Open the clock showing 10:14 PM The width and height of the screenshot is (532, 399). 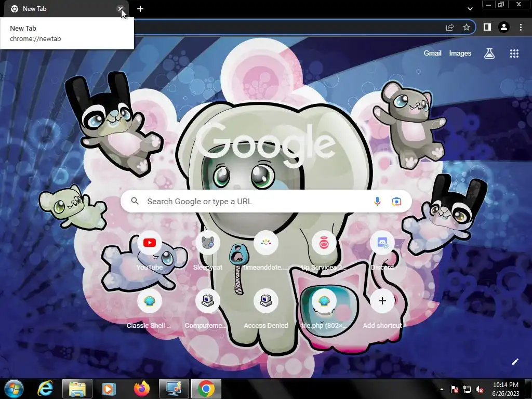pyautogui.click(x=506, y=389)
